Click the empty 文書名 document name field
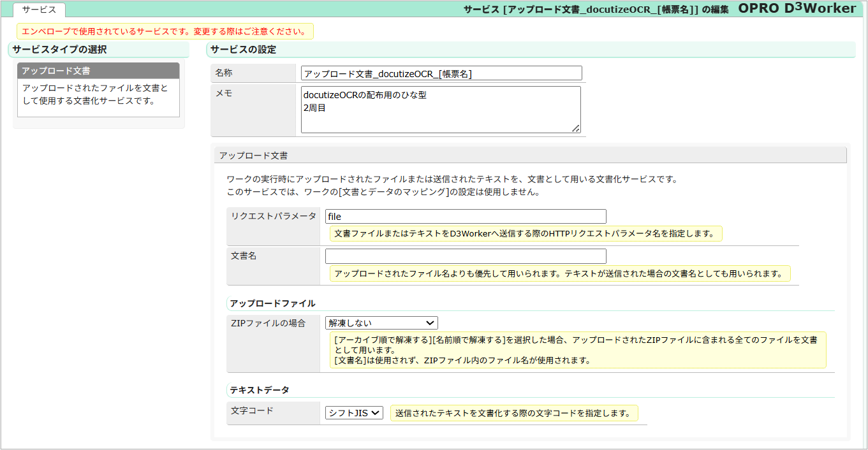 coord(466,256)
